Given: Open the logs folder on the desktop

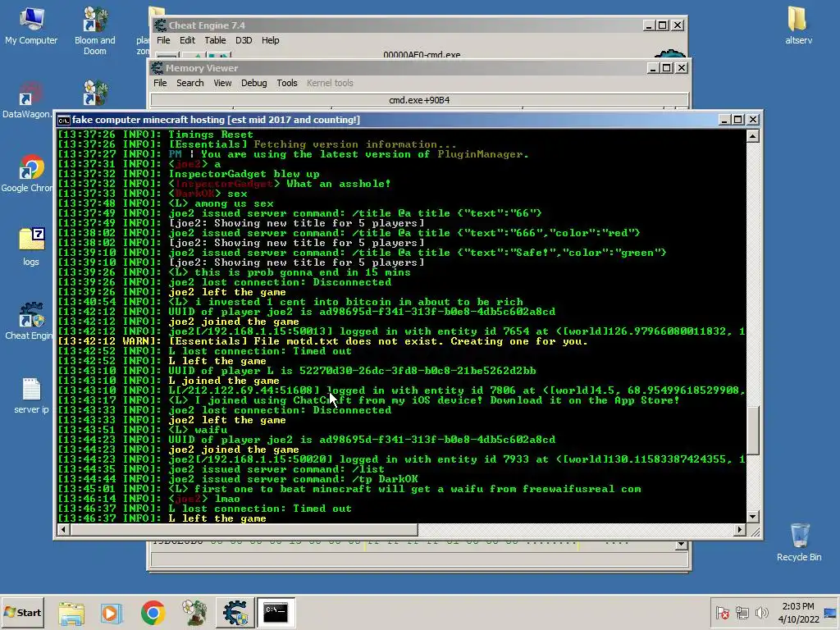Looking at the screenshot, I should coord(31,247).
